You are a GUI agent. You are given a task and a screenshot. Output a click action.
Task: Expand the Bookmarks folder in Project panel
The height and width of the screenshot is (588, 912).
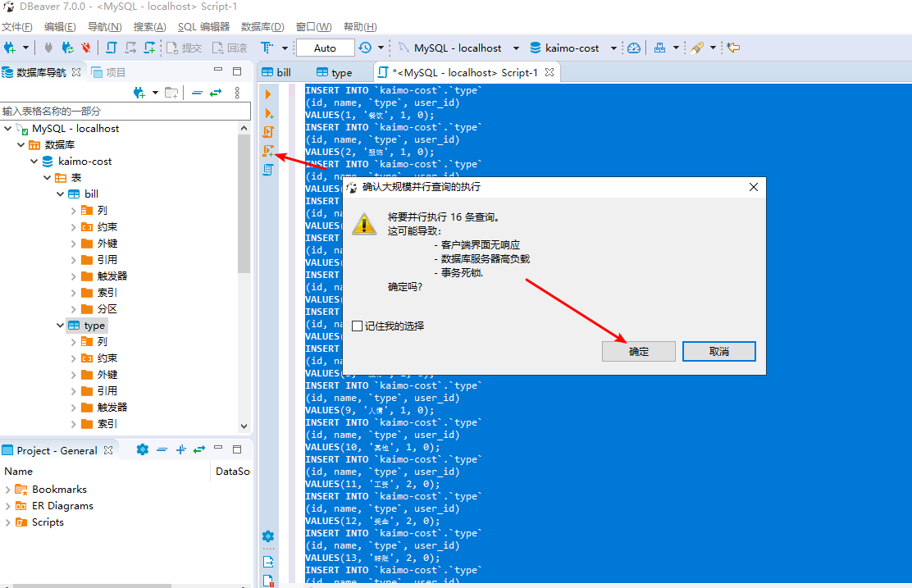point(7,490)
